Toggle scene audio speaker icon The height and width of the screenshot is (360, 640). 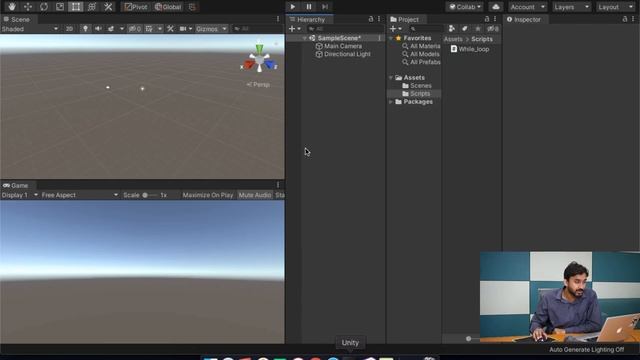98,29
